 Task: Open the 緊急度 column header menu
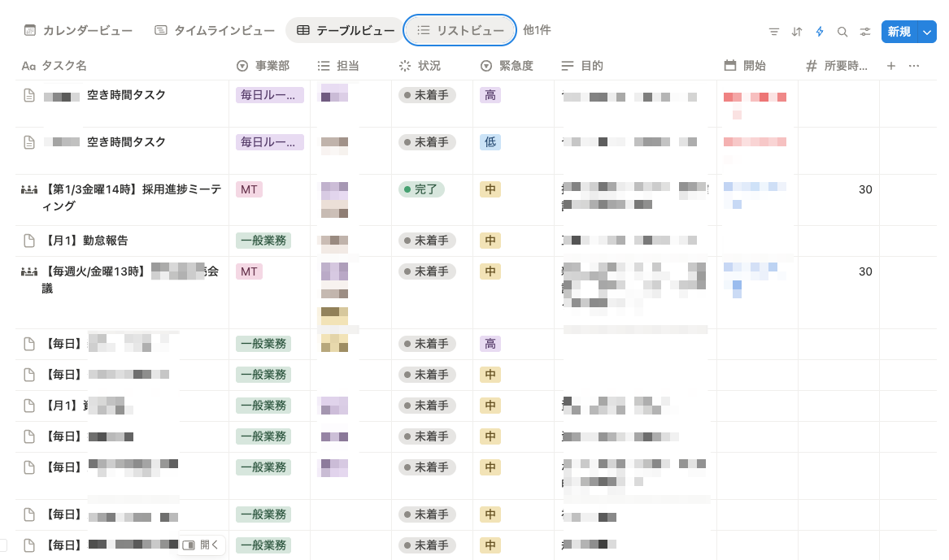[x=513, y=65]
